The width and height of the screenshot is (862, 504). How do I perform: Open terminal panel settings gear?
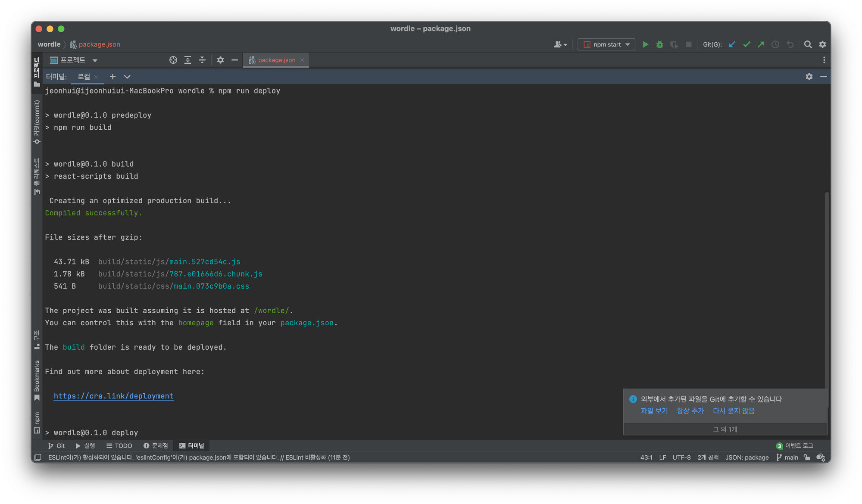[x=809, y=77]
